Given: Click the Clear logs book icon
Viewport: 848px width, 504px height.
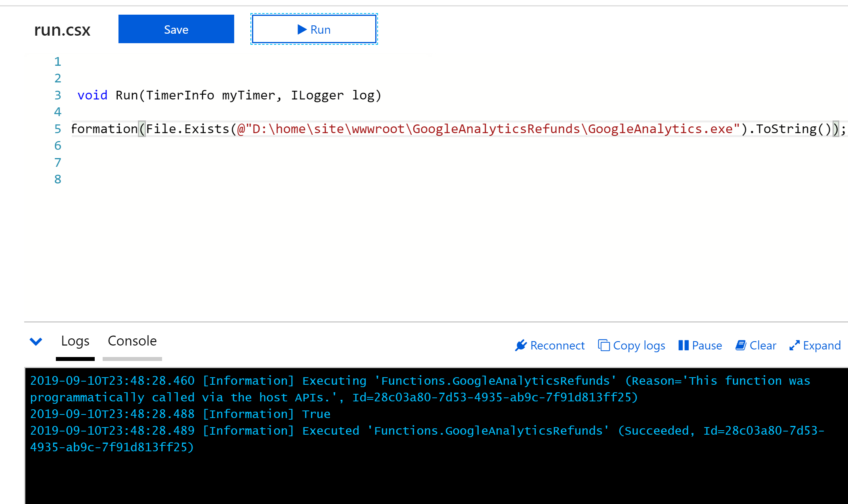Looking at the screenshot, I should 741,345.
